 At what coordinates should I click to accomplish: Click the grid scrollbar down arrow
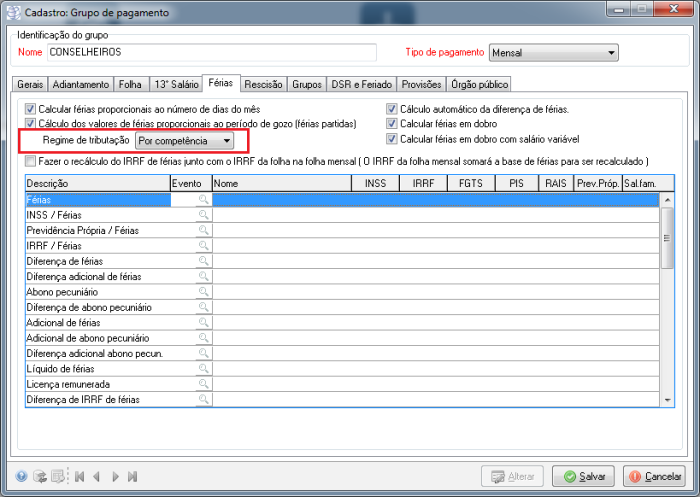[x=667, y=399]
